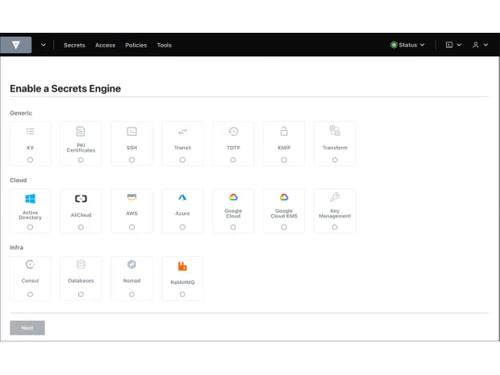
Task: Choose the RabbitMQ radio button
Action: coord(182,294)
